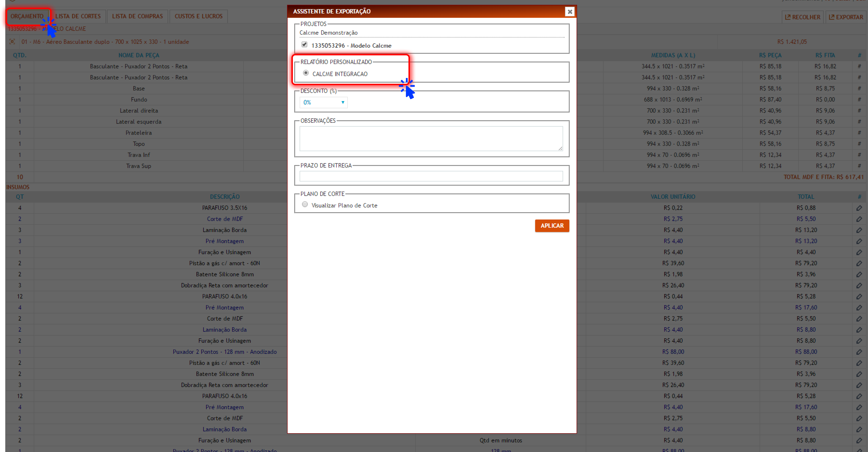This screenshot has height=452, width=868.
Task: Enable Visualizar Plano de Corte option
Action: click(305, 204)
